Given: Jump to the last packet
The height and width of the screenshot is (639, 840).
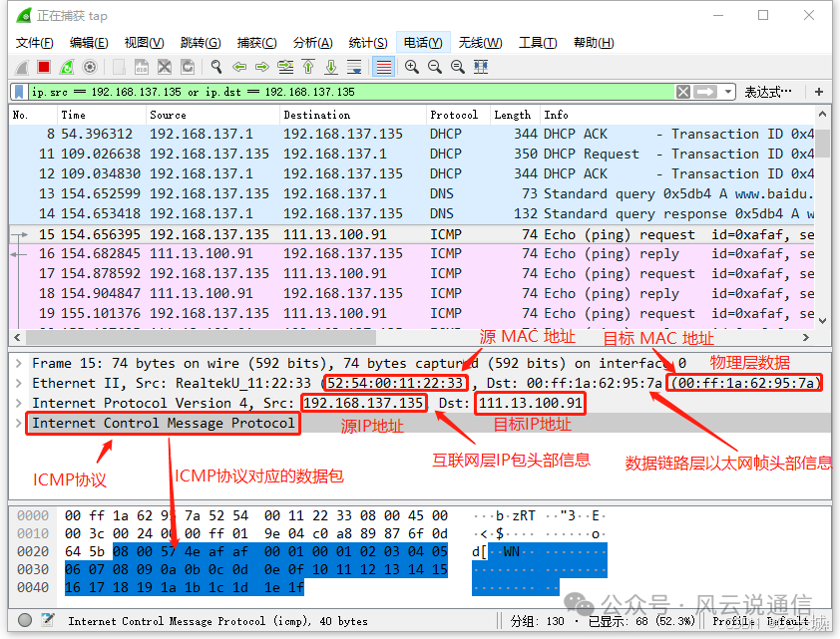Looking at the screenshot, I should [331, 67].
